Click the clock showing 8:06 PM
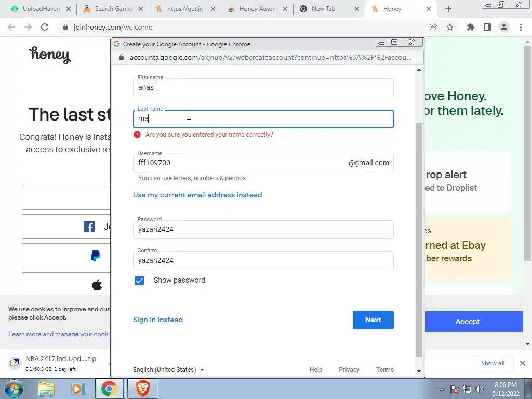Screen dimensions: 532x399 click(x=506, y=389)
